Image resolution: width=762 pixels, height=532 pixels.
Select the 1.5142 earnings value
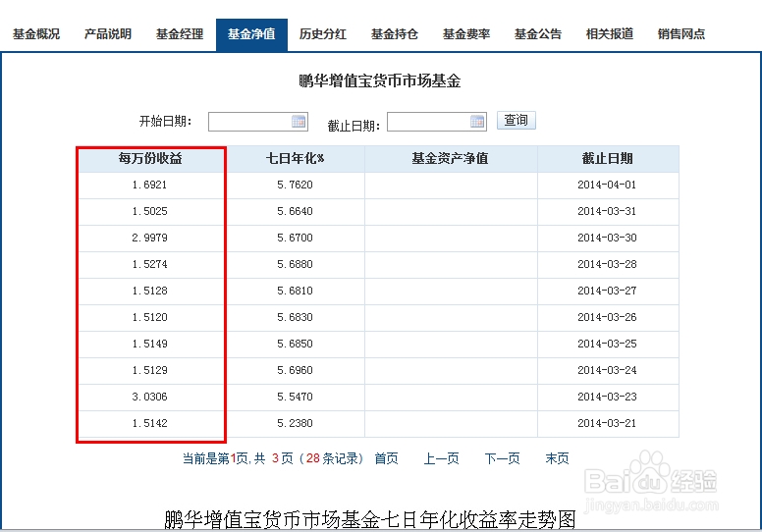pos(149,423)
